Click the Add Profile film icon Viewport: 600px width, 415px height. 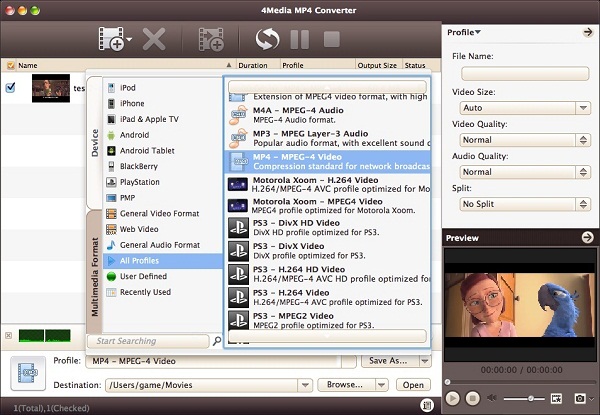click(210, 40)
